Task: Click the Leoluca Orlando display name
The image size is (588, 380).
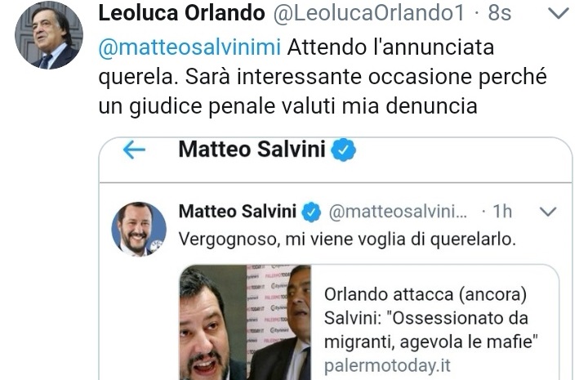Action: (x=181, y=13)
